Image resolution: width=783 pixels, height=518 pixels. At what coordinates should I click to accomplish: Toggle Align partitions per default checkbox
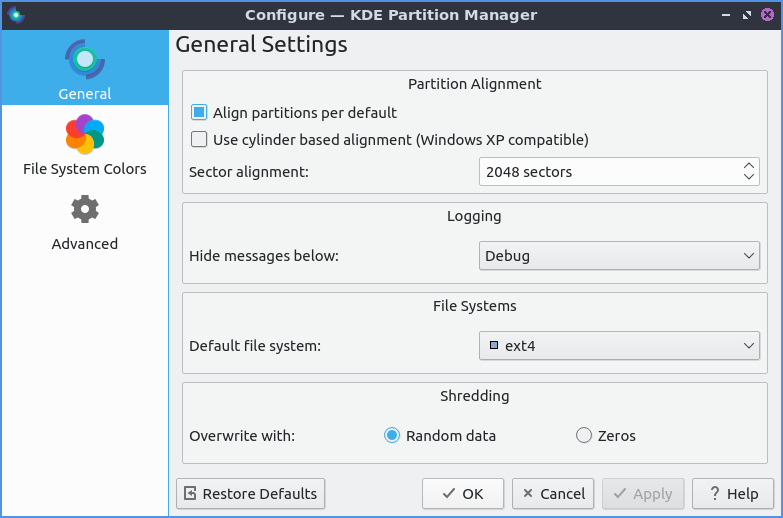[199, 113]
